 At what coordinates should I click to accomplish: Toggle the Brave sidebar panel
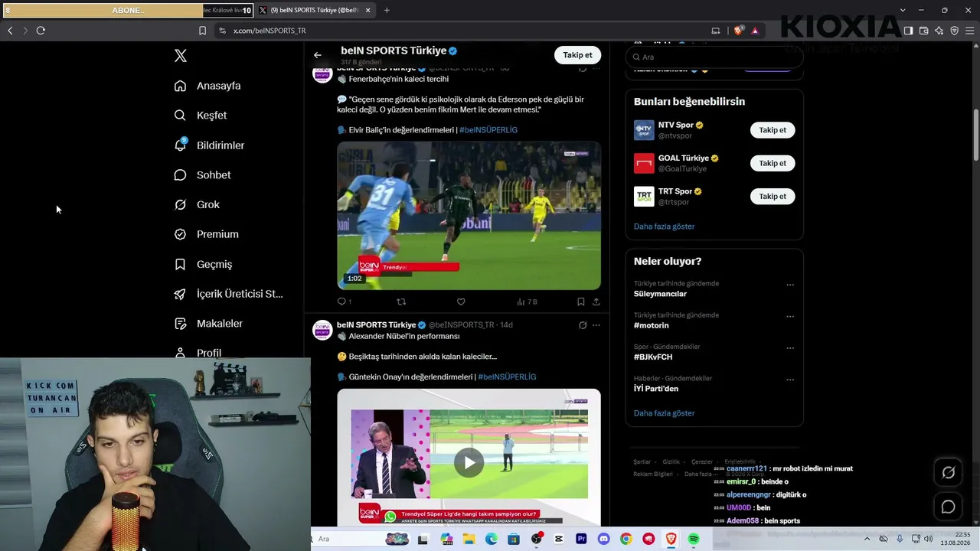pyautogui.click(x=908, y=31)
